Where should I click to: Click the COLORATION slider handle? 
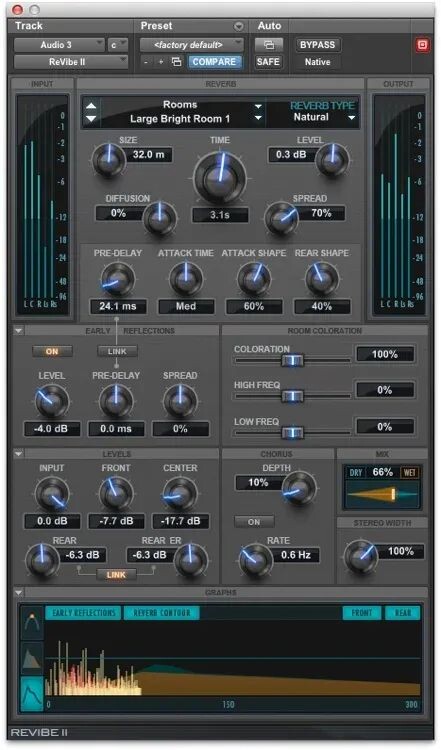point(292,360)
